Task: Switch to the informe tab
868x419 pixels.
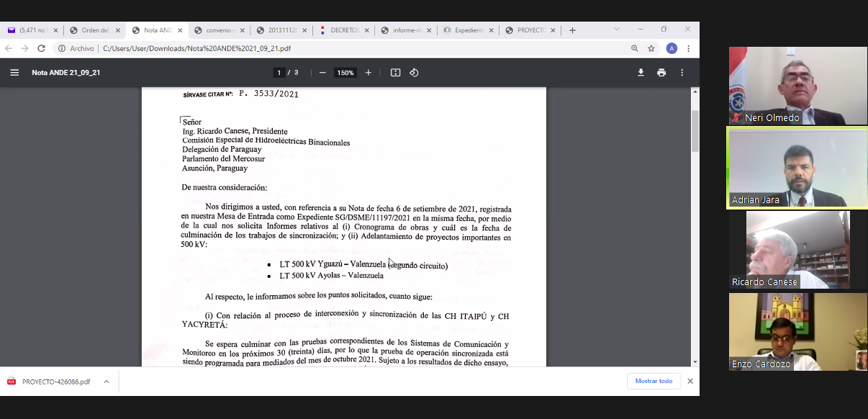Action: 404,30
